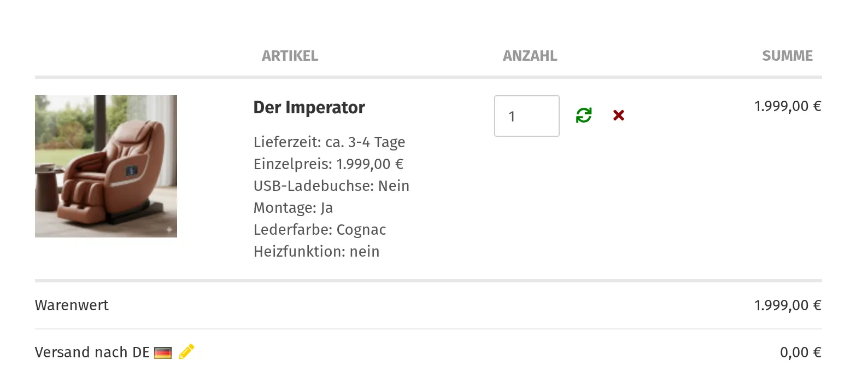Screen dimensions: 868x371
Task: Click the German flag icon
Action: 163,353
